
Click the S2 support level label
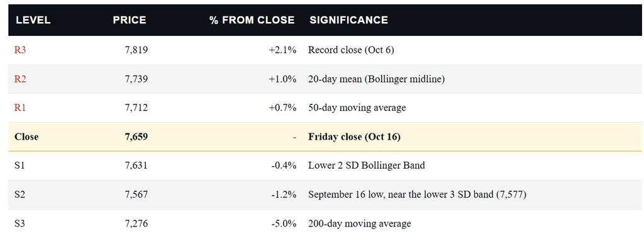(19, 194)
